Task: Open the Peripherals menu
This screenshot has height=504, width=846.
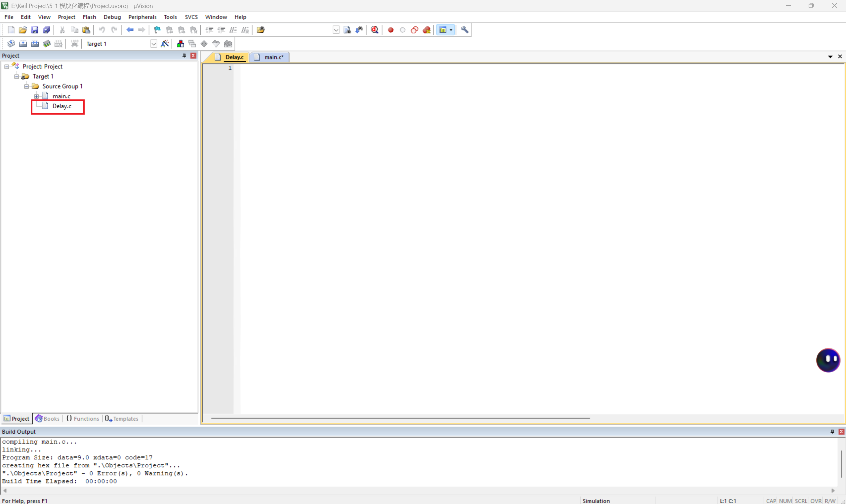Action: pos(142,17)
